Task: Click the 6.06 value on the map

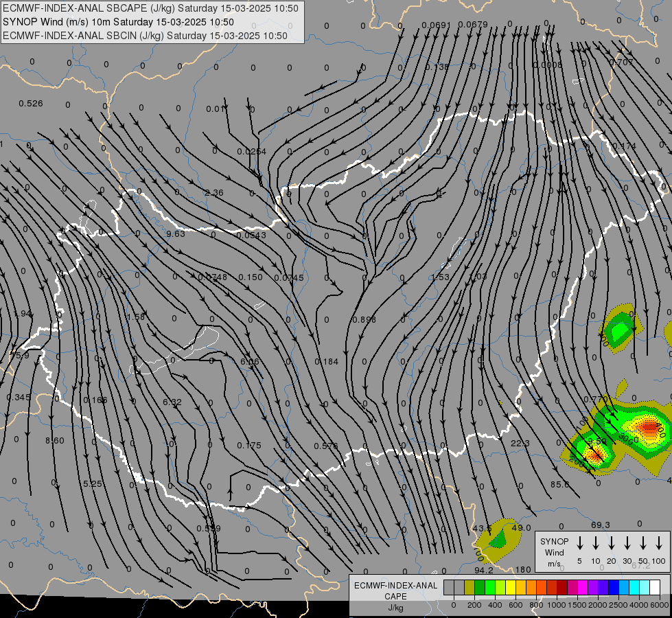Action: click(249, 362)
